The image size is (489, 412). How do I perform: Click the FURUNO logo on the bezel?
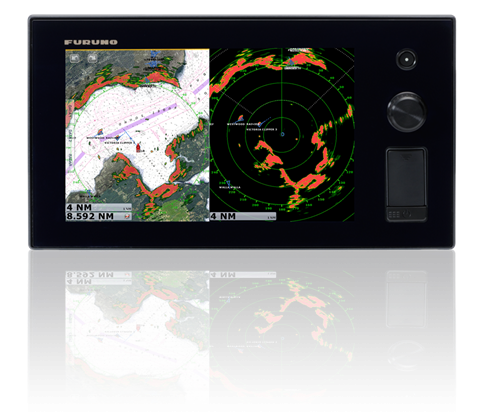tap(91, 42)
